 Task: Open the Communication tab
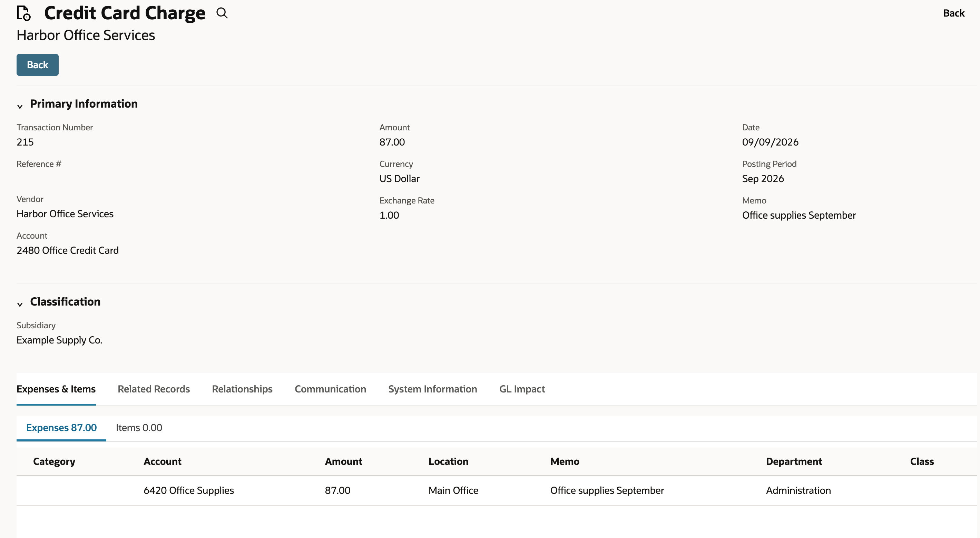coord(330,389)
